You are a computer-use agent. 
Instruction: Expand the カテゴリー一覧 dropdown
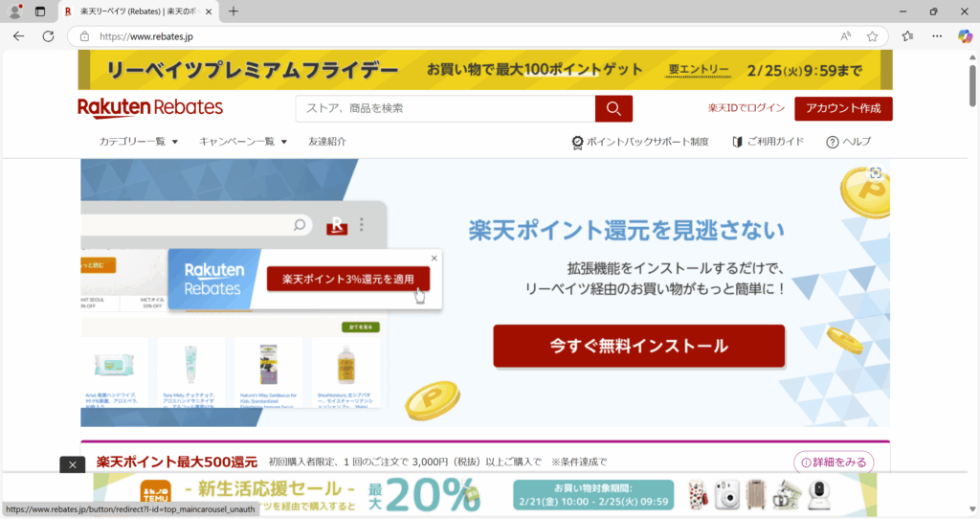pos(139,142)
